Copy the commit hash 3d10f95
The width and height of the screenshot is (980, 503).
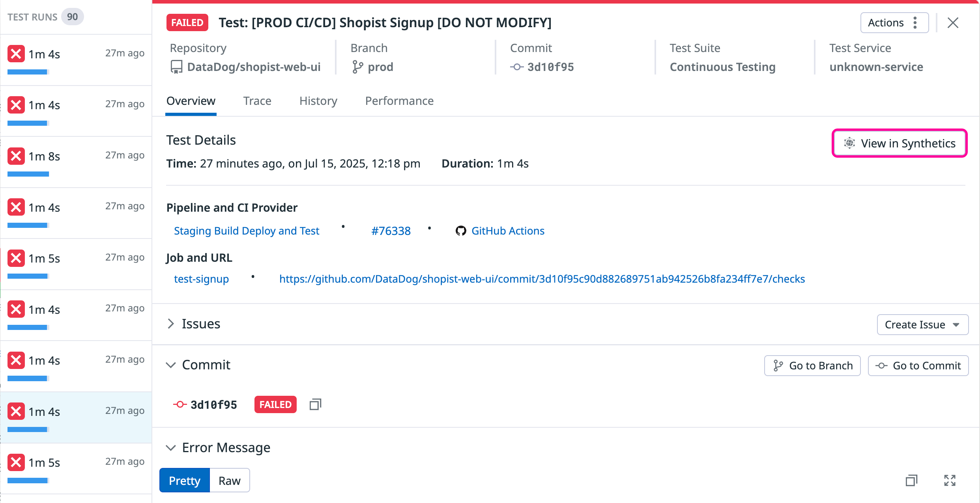315,404
